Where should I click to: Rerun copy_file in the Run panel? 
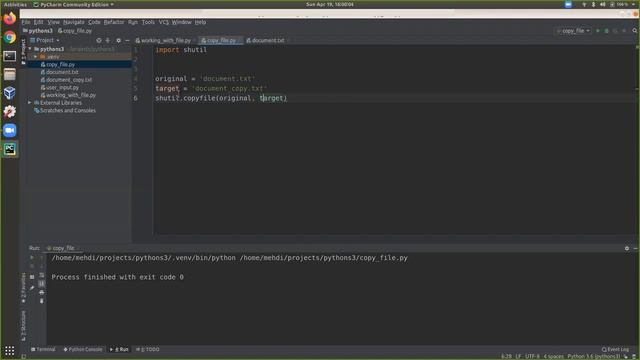32,258
